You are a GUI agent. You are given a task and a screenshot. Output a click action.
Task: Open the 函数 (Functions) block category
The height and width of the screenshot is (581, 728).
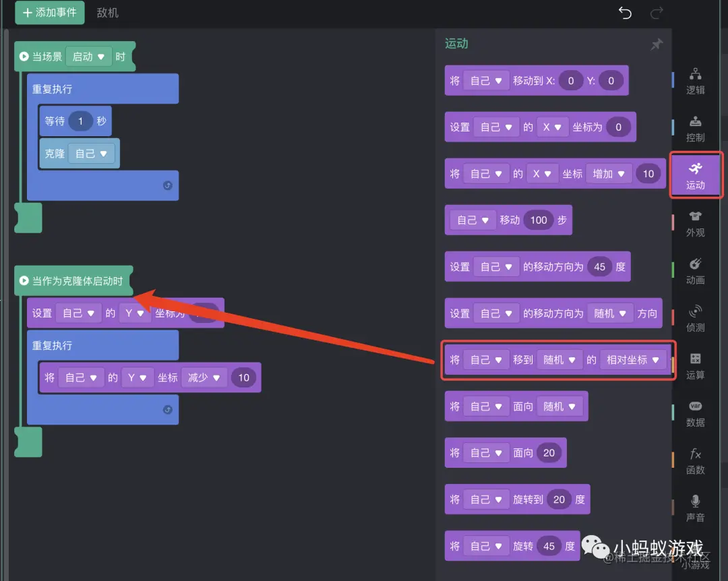[695, 461]
